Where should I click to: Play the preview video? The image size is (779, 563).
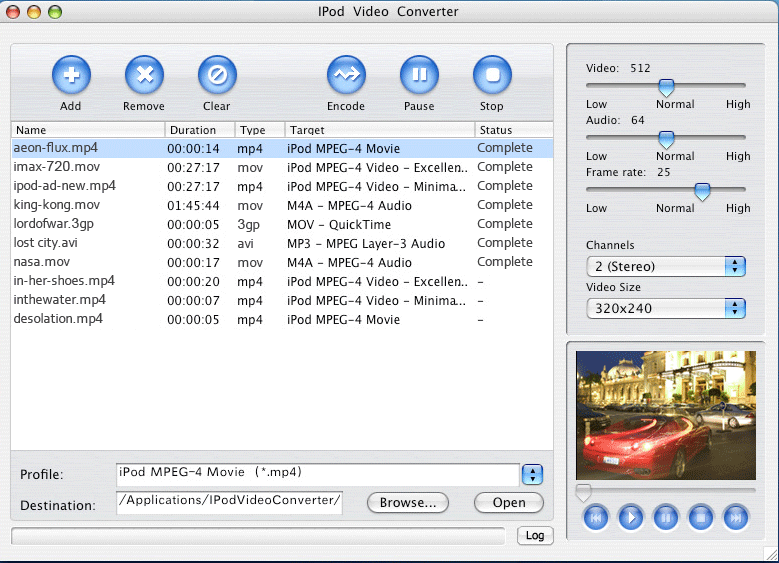coord(630,518)
